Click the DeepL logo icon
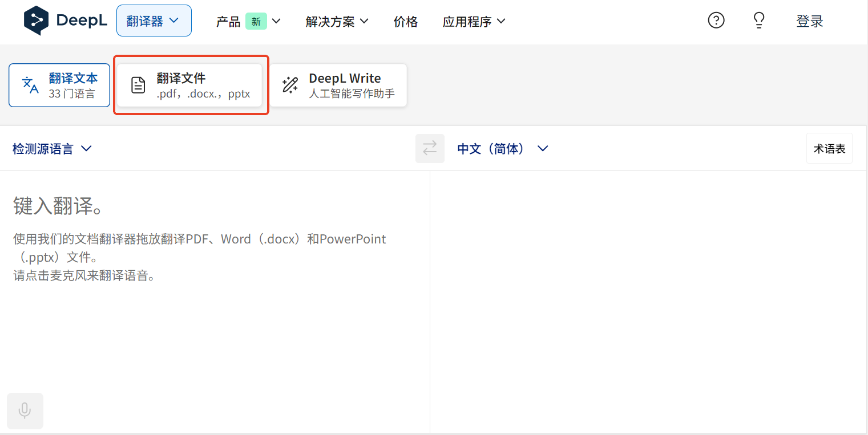The height and width of the screenshot is (435, 868). pyautogui.click(x=37, y=21)
